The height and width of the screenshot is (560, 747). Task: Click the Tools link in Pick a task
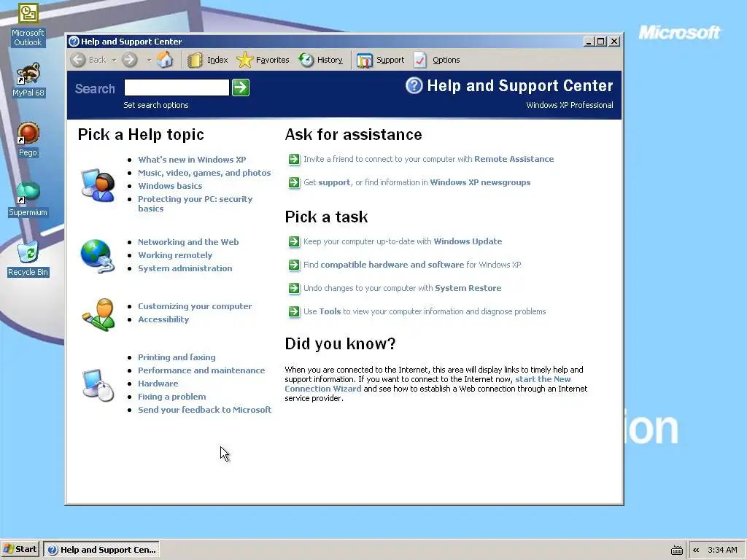click(x=330, y=311)
